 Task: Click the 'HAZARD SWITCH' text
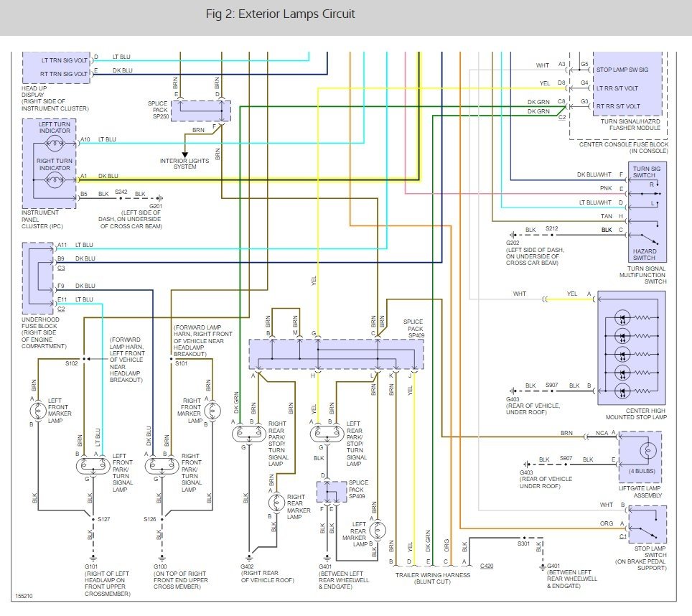645,255
